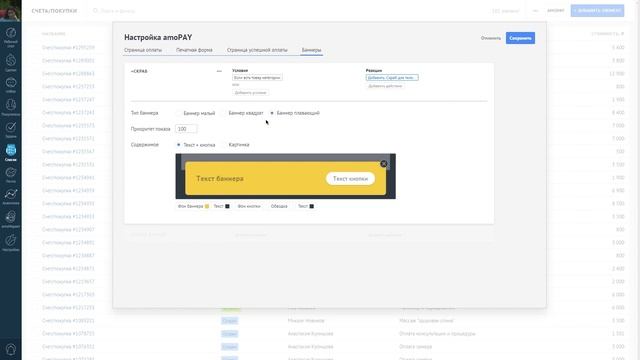
Task: Click the Текст кнопки preview button
Action: [350, 178]
